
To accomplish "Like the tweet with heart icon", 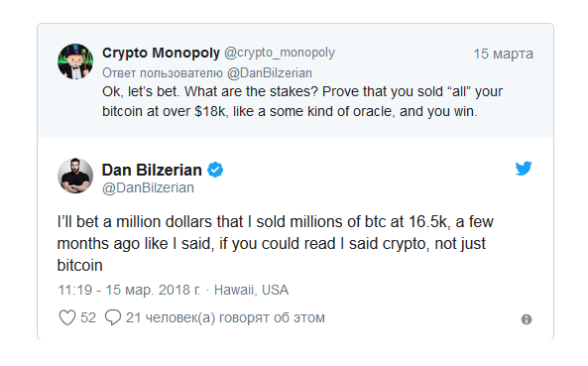I will 67,317.
